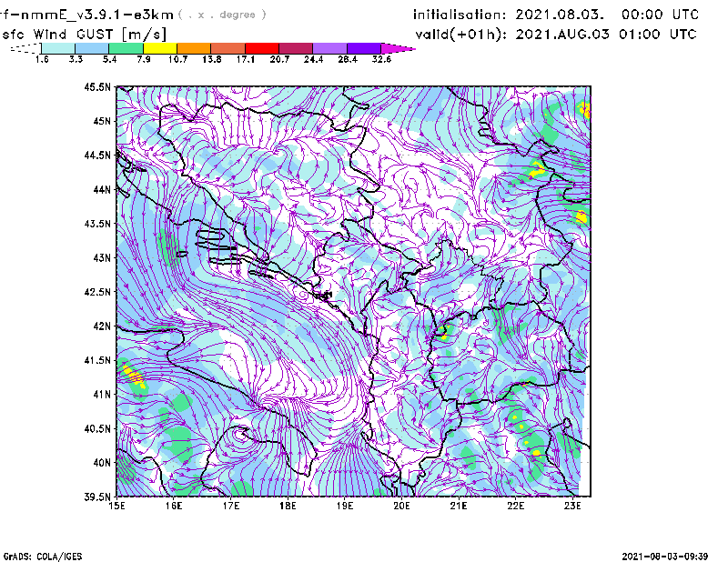Click the 22E longitude label
This screenshot has width=728, height=562.
click(x=515, y=506)
